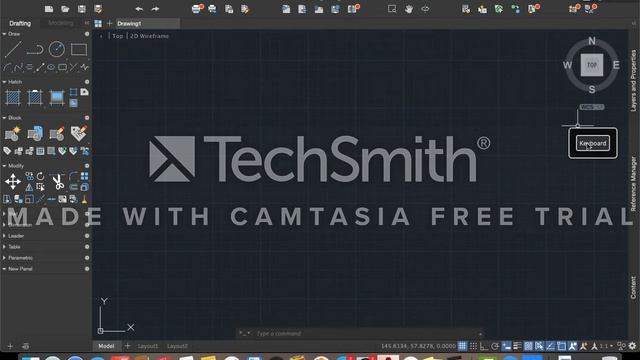Screen dimensions: 640x360
Task: Select the Rotate tool in Modify panel
Action: [40, 176]
